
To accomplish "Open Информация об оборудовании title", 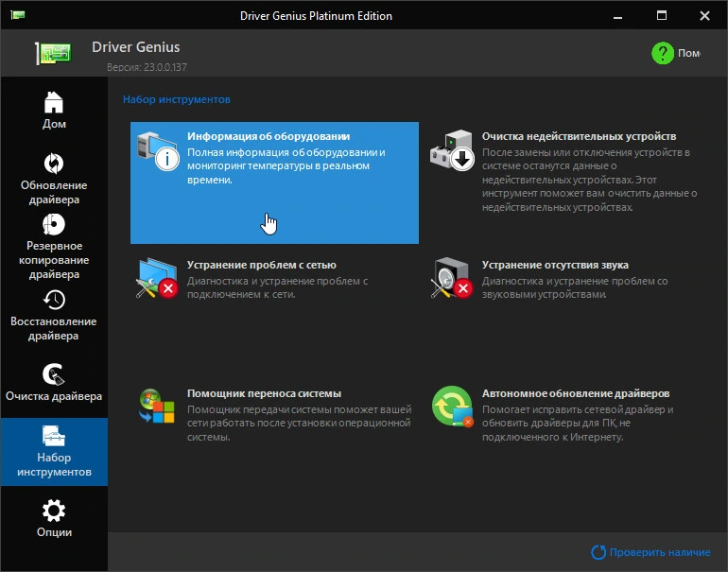I will pyautogui.click(x=269, y=136).
